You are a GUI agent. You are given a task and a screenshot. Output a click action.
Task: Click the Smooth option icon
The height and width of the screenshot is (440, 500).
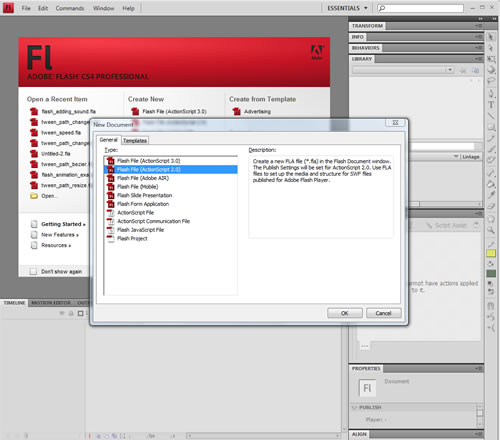491,317
